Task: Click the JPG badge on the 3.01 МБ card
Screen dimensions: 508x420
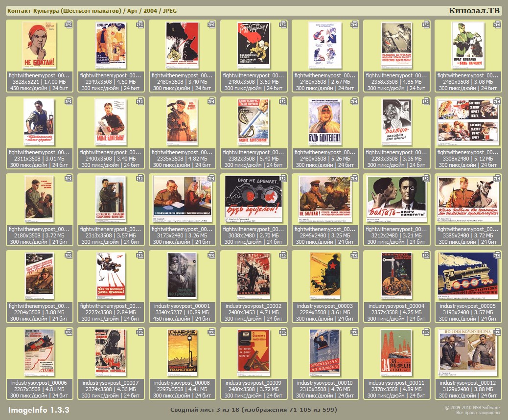Action: 69,102
